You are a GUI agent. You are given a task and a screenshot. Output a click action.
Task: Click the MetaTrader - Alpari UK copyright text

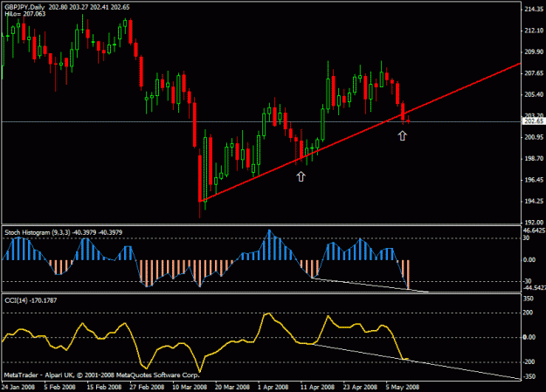point(101,375)
